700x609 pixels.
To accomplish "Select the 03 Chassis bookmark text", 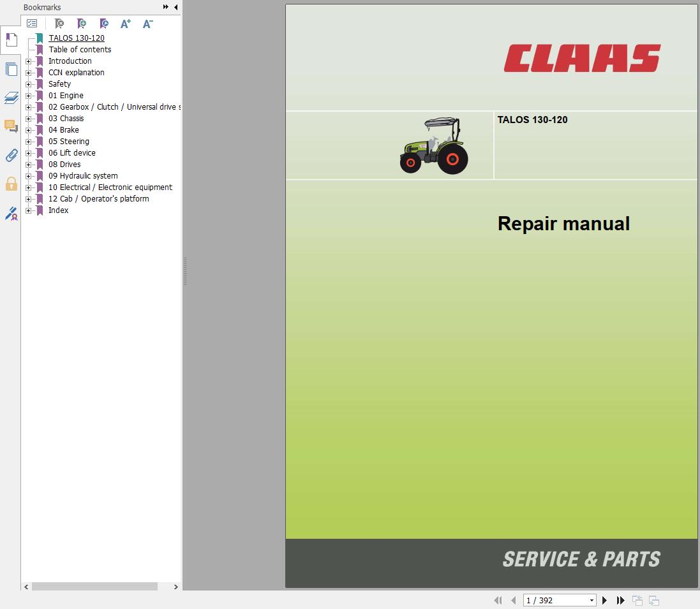I will coord(66,119).
